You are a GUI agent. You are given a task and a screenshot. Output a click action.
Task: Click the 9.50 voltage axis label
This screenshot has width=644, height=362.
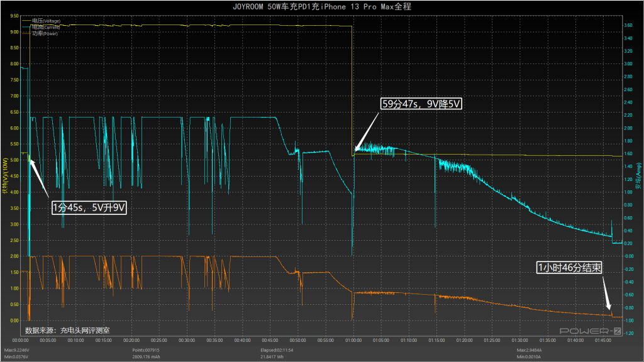(14, 16)
